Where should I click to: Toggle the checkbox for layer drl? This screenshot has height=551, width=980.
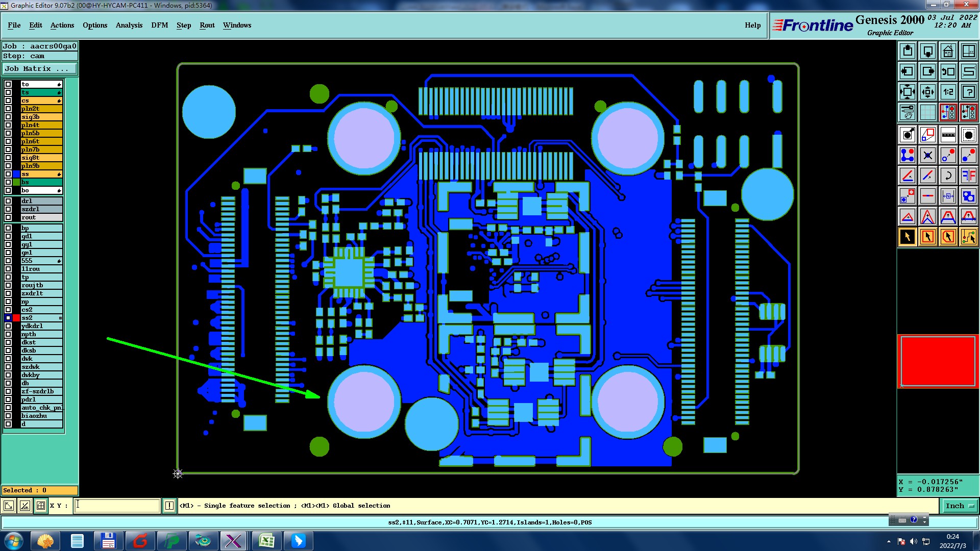[8, 201]
